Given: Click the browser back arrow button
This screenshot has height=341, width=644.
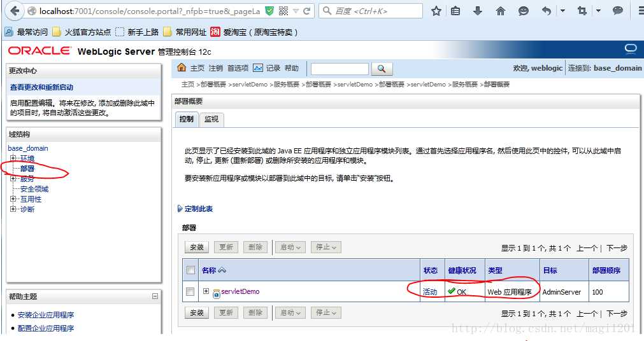Looking at the screenshot, I should click(15, 11).
